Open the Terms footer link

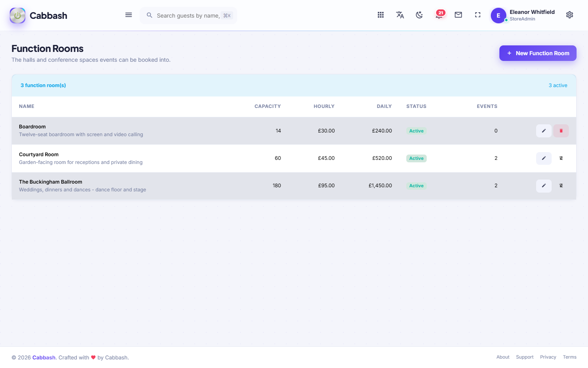[570, 357]
